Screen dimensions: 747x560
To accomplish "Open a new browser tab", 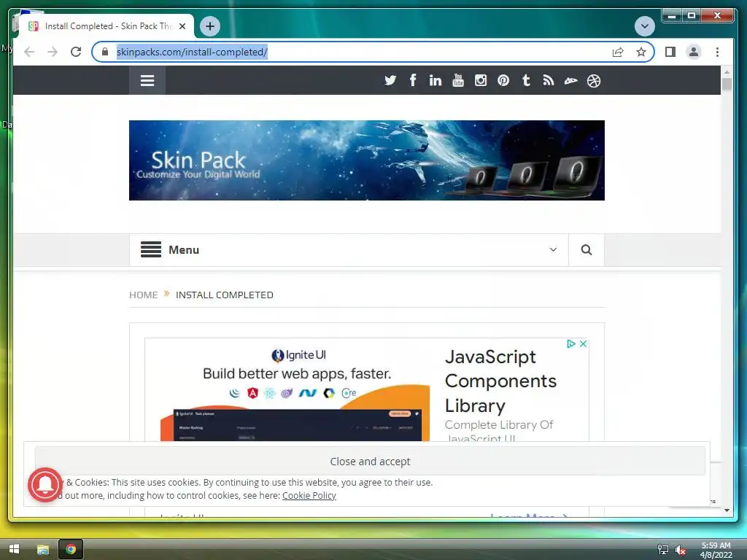I will pos(210,26).
